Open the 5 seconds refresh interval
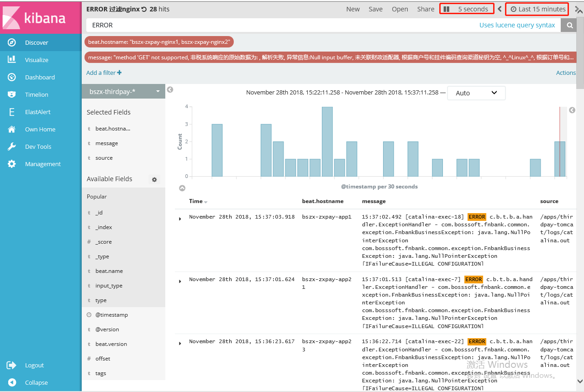 473,9
